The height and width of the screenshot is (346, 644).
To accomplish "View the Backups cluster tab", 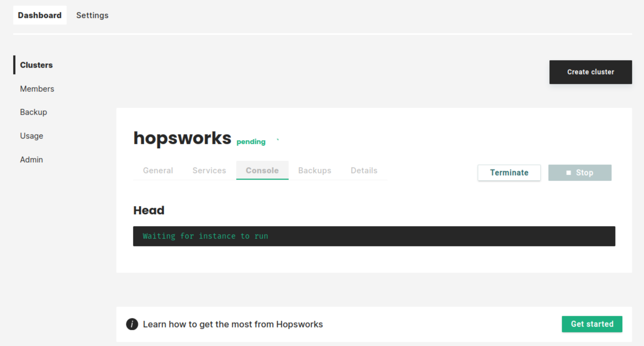I will point(315,170).
